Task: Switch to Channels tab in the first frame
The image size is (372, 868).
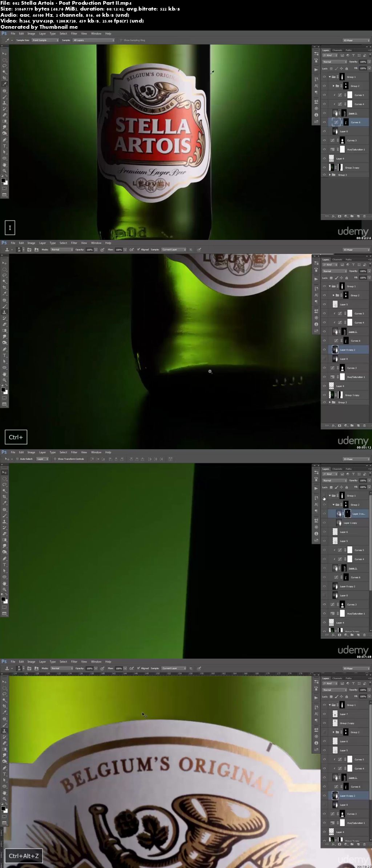Action: tap(337, 50)
